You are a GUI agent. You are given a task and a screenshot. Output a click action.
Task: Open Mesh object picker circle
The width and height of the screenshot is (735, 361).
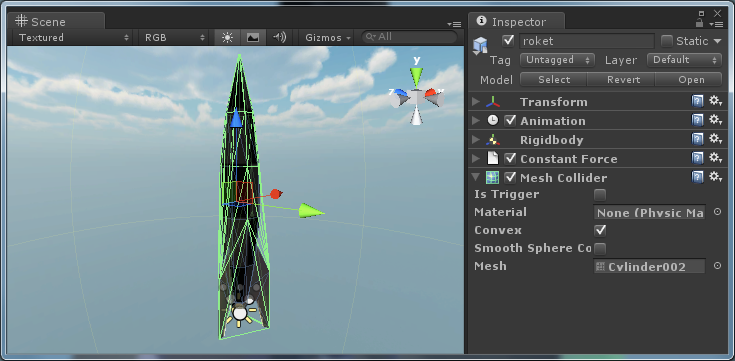[717, 266]
